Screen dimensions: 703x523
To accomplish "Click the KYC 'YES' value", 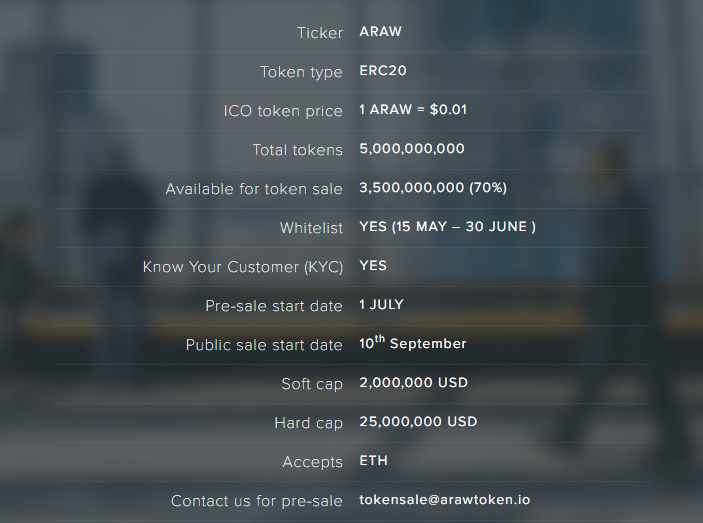I will 373,266.
